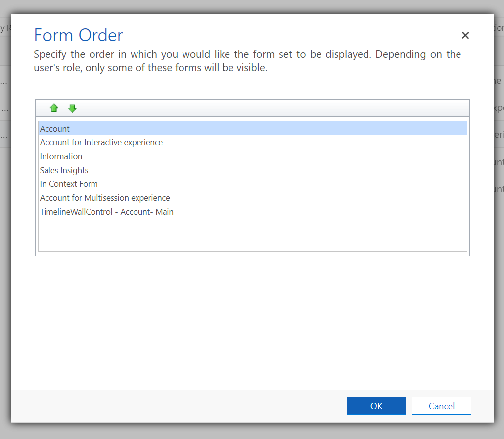Dismiss the dialog with the X icon
This screenshot has height=439, width=504.
(x=465, y=35)
